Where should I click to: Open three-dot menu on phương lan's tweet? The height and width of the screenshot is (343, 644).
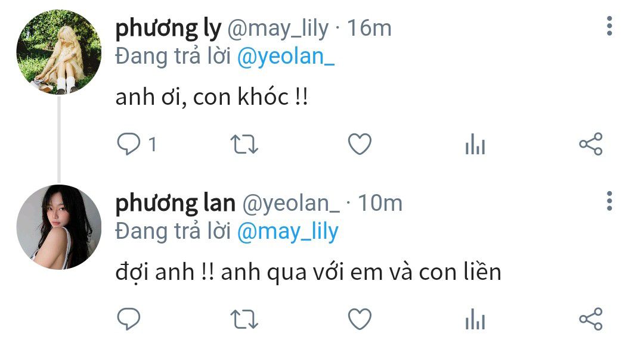click(609, 201)
